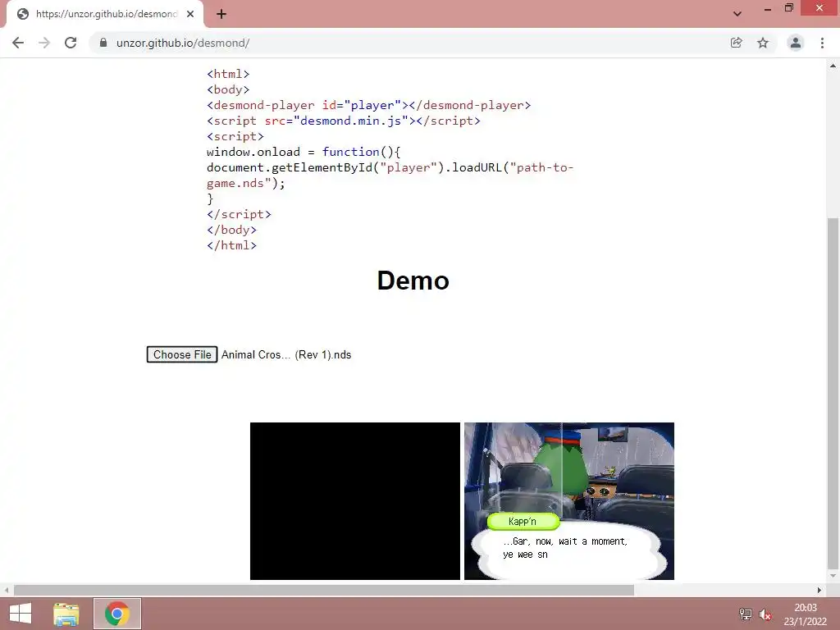Click the browser forward arrow

click(x=44, y=43)
